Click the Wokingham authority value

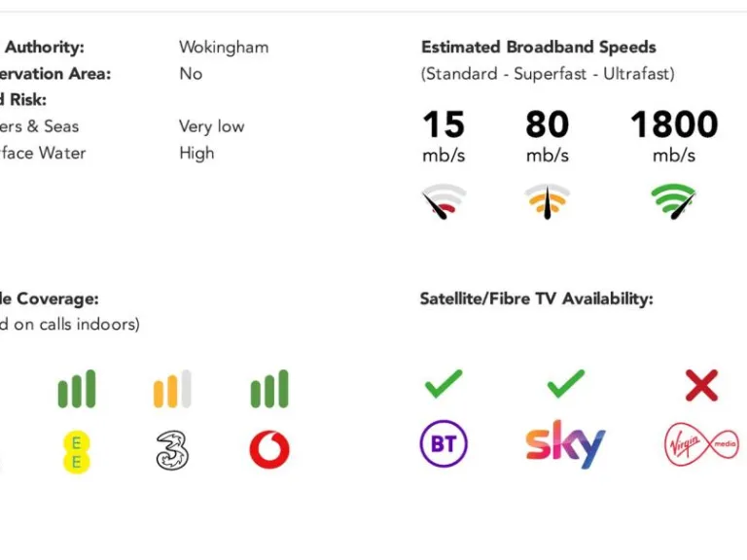pos(224,47)
